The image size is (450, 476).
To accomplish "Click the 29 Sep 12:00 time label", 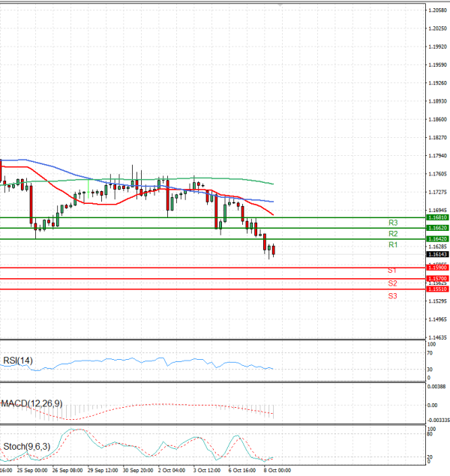I will (103, 471).
